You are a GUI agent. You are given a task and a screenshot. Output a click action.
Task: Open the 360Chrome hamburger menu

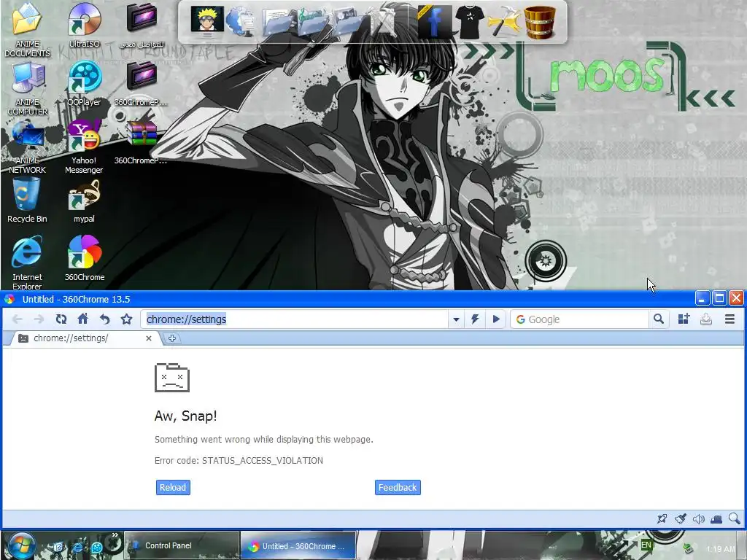coord(729,319)
